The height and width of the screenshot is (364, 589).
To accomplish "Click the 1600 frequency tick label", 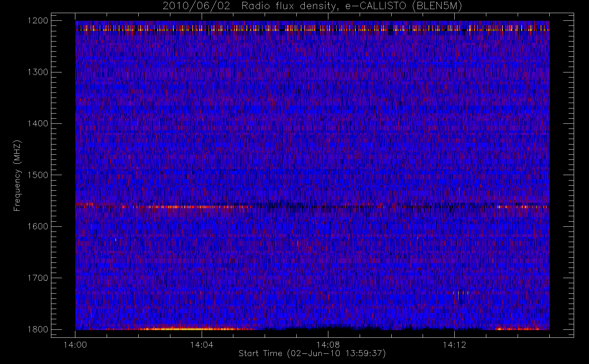I will click(x=38, y=226).
